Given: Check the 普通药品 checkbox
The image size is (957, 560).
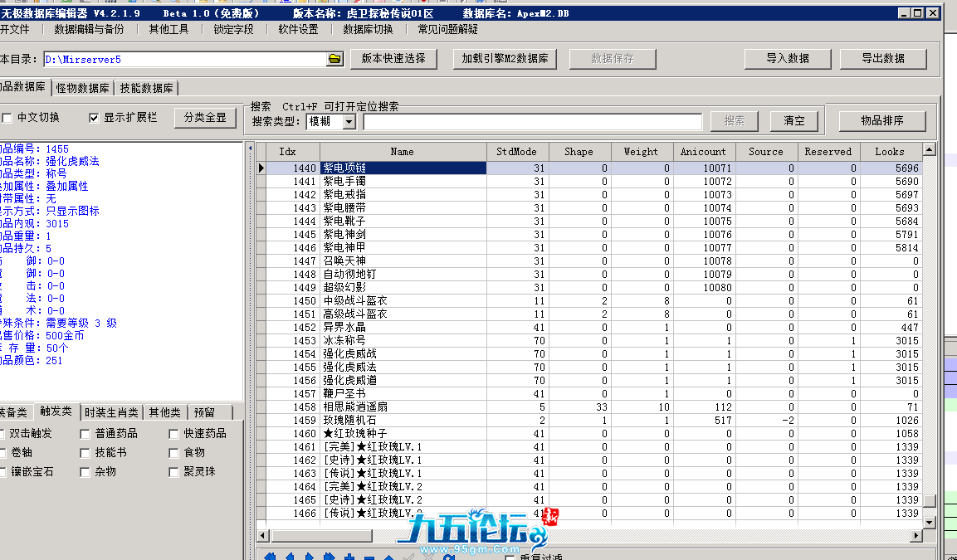Looking at the screenshot, I should click(x=85, y=434).
